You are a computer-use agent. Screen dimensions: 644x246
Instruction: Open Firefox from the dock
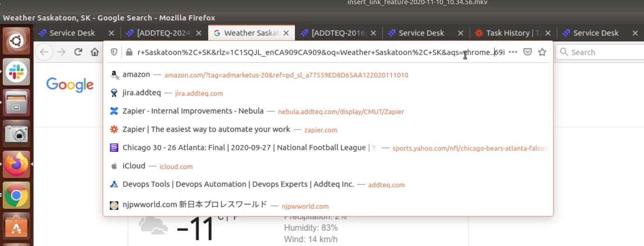(16, 164)
